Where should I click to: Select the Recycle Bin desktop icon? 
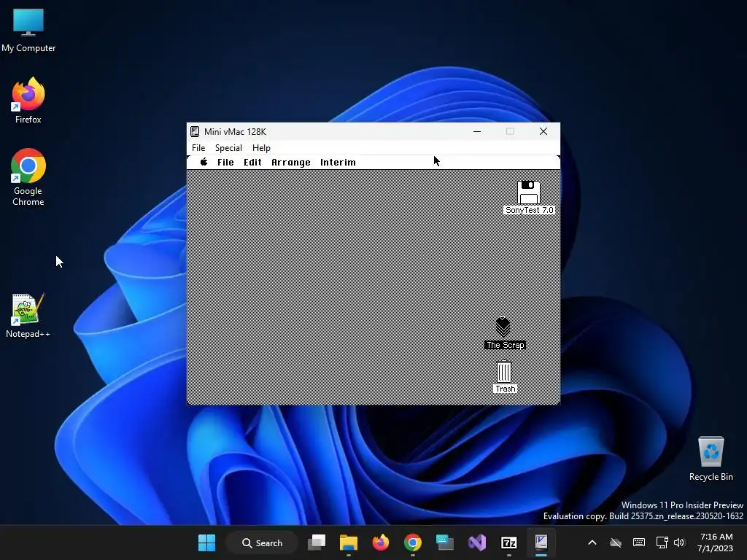[x=711, y=459]
